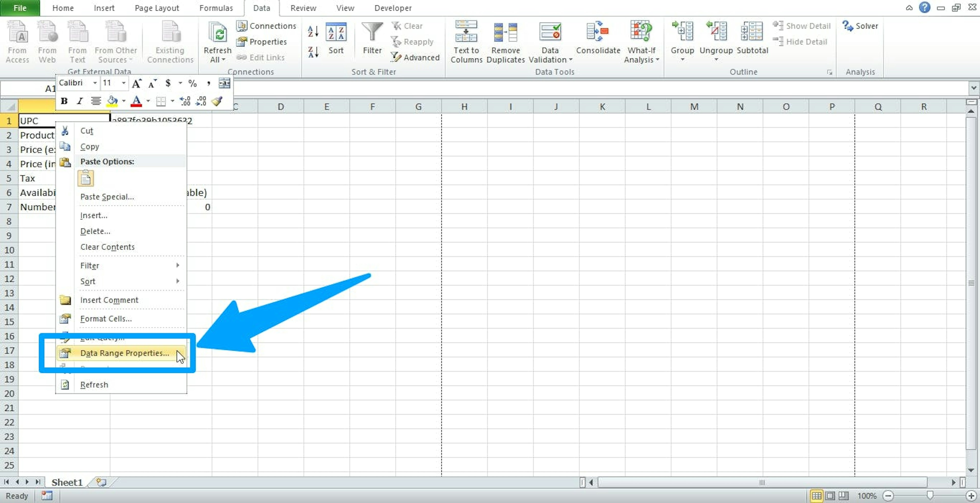The width and height of the screenshot is (980, 503).
Task: Expand the borders dropdown arrow
Action: [173, 101]
